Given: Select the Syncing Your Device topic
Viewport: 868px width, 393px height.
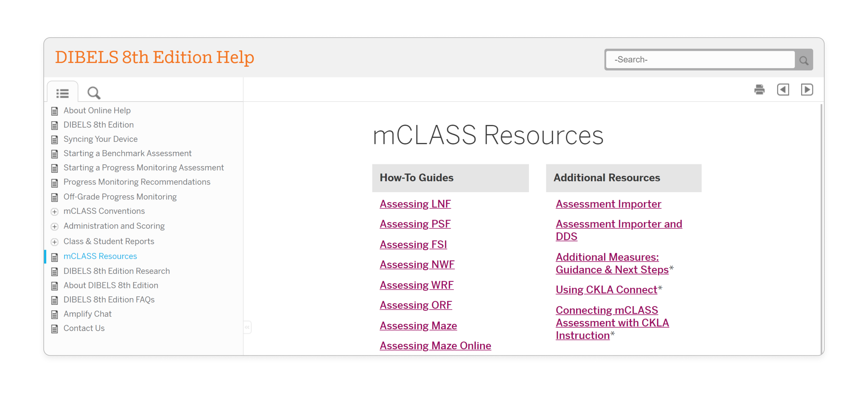Looking at the screenshot, I should [100, 139].
